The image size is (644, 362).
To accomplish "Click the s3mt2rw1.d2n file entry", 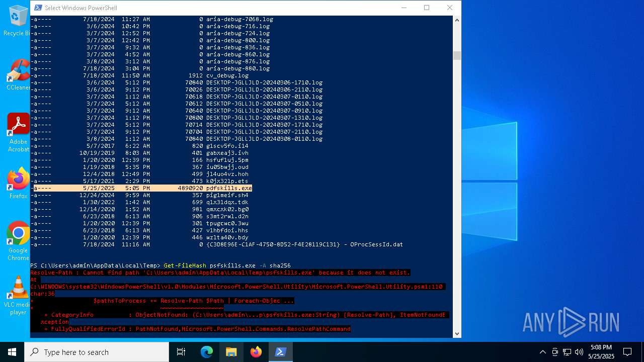I will click(x=227, y=216).
